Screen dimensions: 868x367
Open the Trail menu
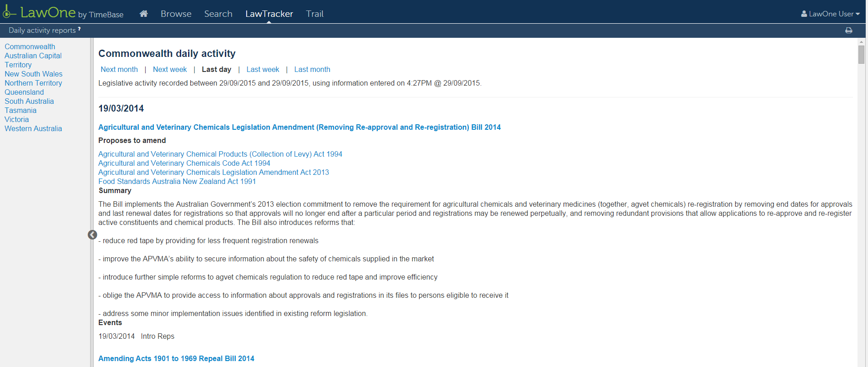coord(315,14)
